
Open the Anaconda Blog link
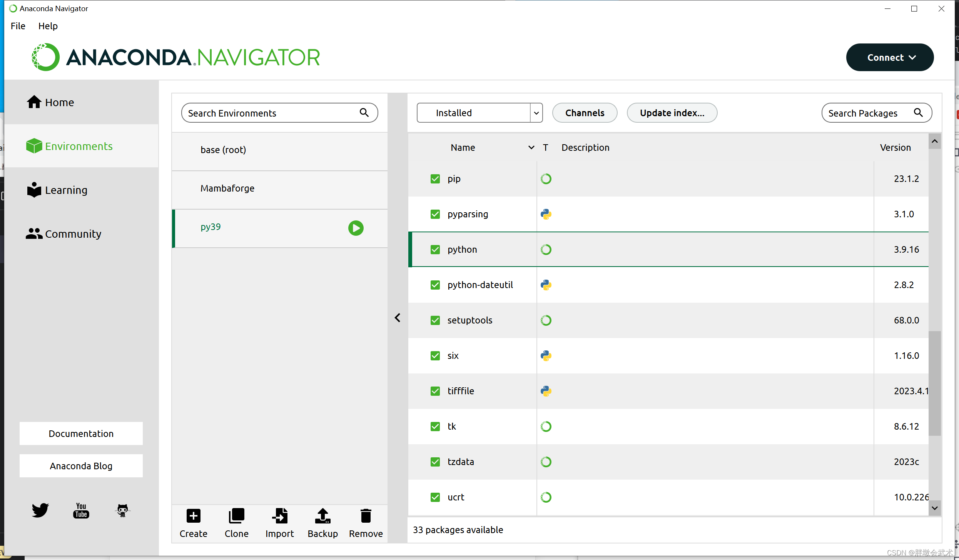click(81, 466)
